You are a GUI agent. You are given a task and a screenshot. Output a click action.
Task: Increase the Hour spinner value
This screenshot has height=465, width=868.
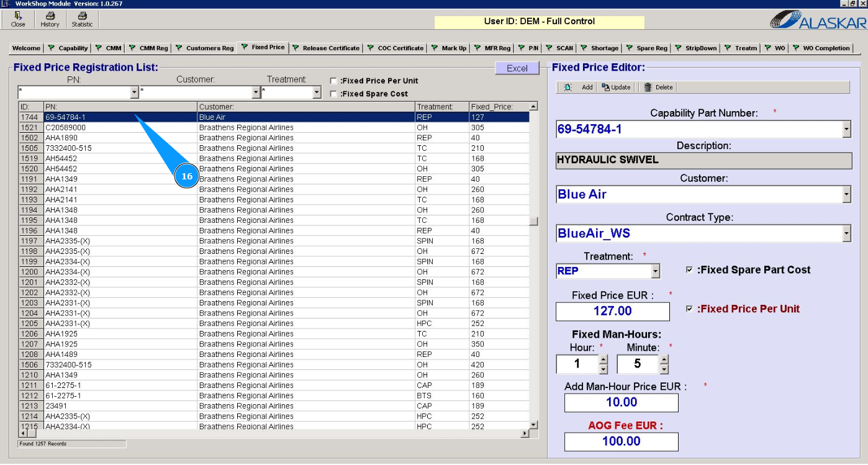point(604,359)
